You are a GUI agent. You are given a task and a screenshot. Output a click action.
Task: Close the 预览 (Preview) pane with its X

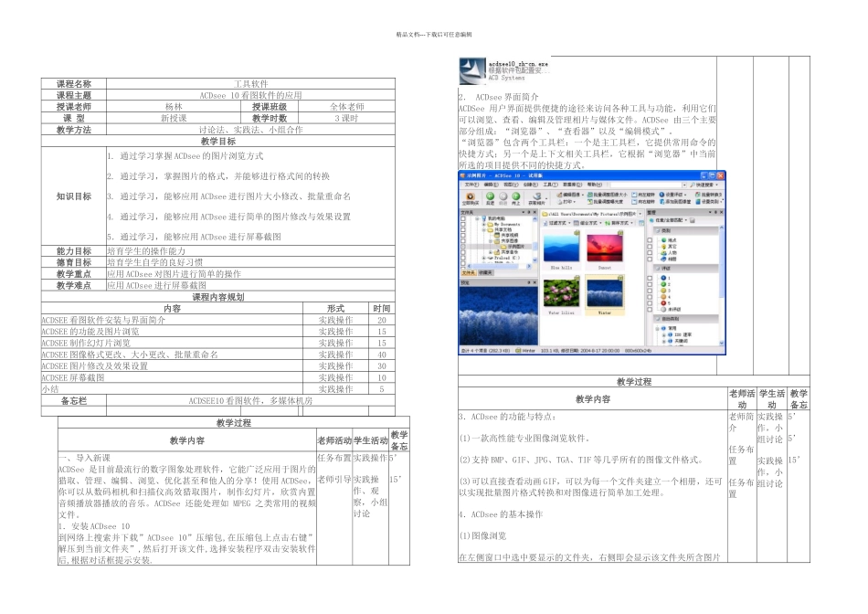(x=535, y=282)
